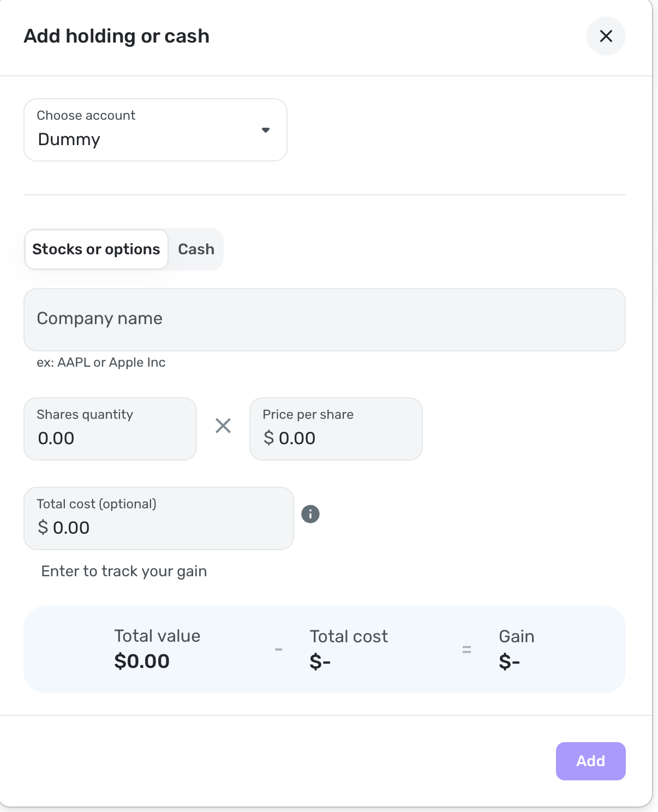Click the Add holding or cash title
Image resolution: width=658 pixels, height=812 pixels.
[117, 36]
